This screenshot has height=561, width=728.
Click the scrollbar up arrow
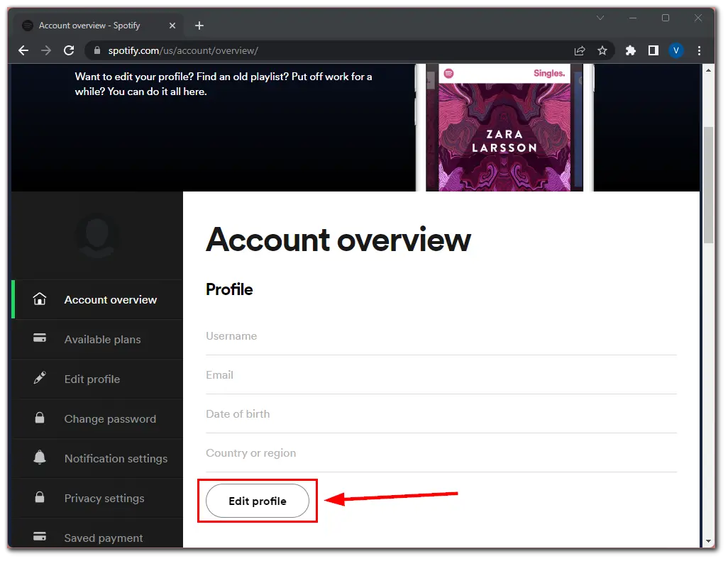tap(708, 70)
